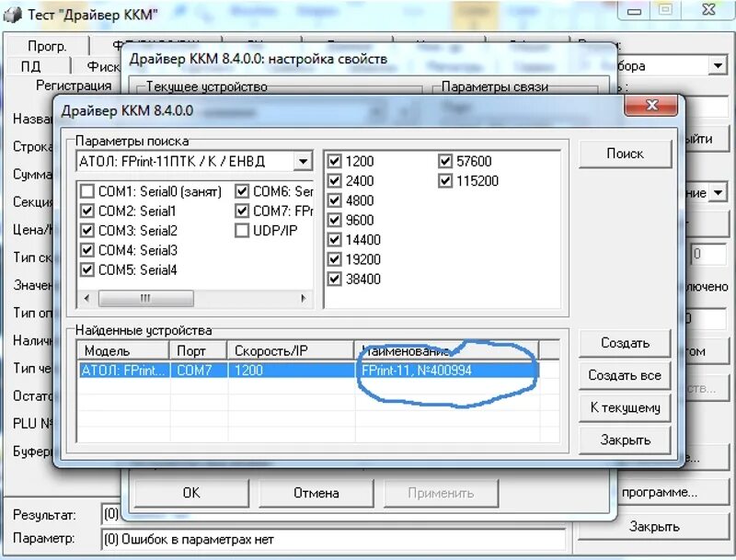
Task: Sort found devices by Модель column
Action: 123,351
